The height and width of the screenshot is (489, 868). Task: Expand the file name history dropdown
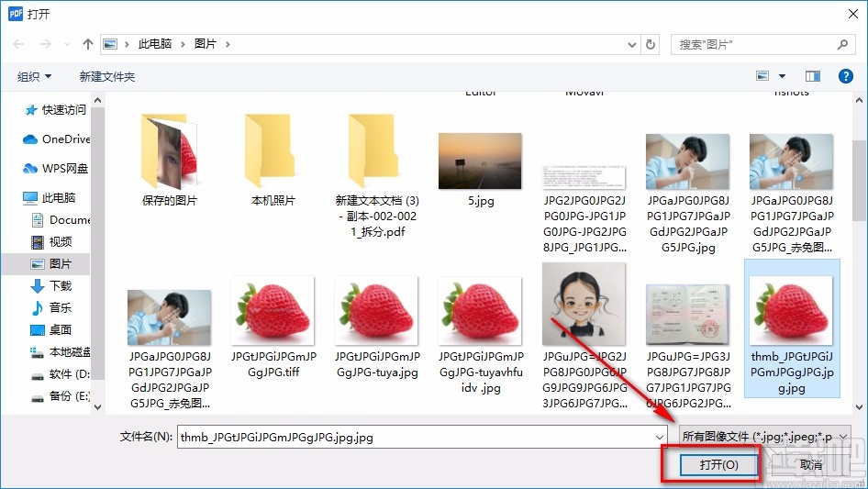click(659, 438)
